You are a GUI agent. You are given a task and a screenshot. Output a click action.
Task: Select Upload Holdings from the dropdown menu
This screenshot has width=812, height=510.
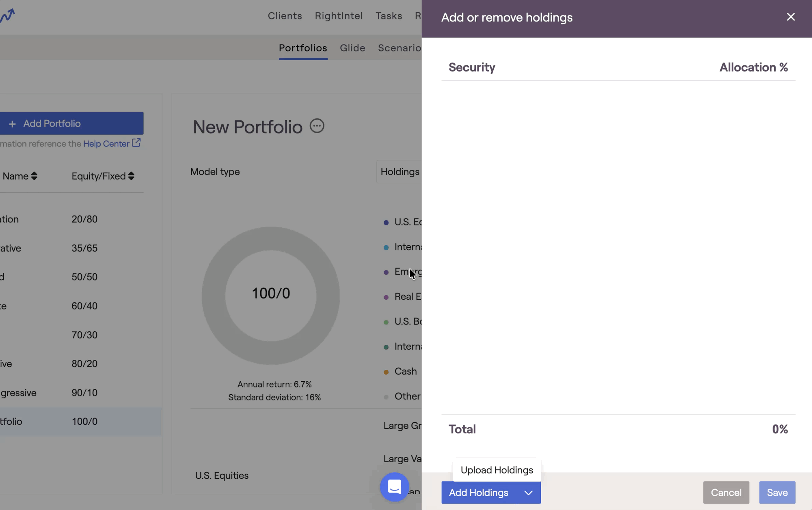click(x=497, y=470)
